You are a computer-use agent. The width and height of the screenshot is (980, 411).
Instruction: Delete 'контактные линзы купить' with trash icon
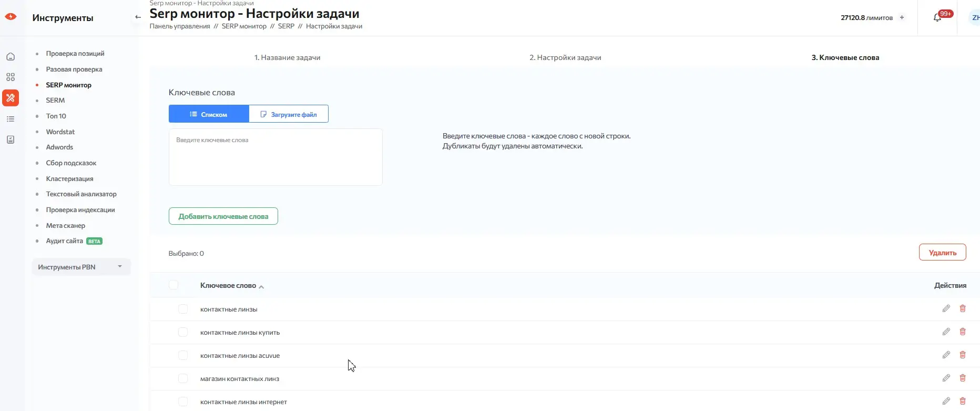pyautogui.click(x=963, y=332)
